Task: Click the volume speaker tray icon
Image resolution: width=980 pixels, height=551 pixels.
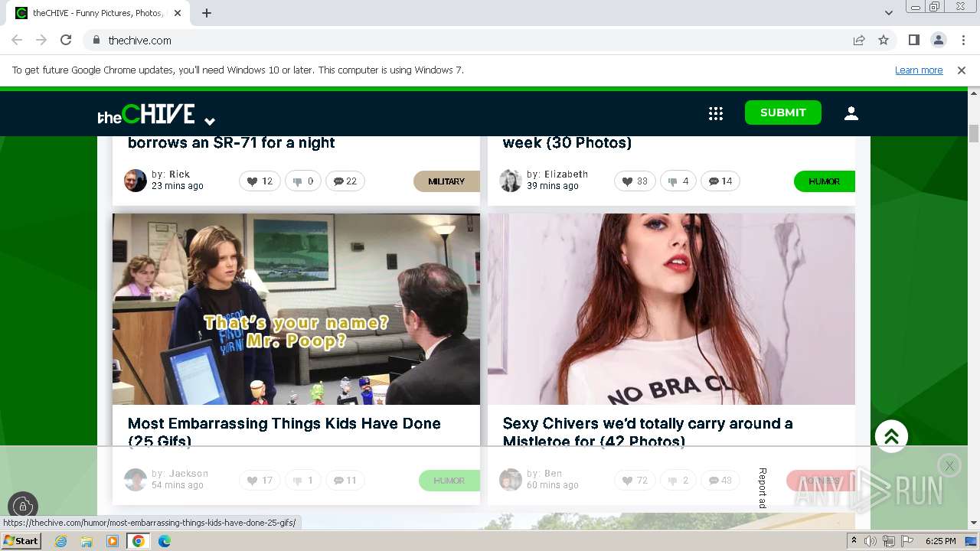Action: click(x=871, y=541)
